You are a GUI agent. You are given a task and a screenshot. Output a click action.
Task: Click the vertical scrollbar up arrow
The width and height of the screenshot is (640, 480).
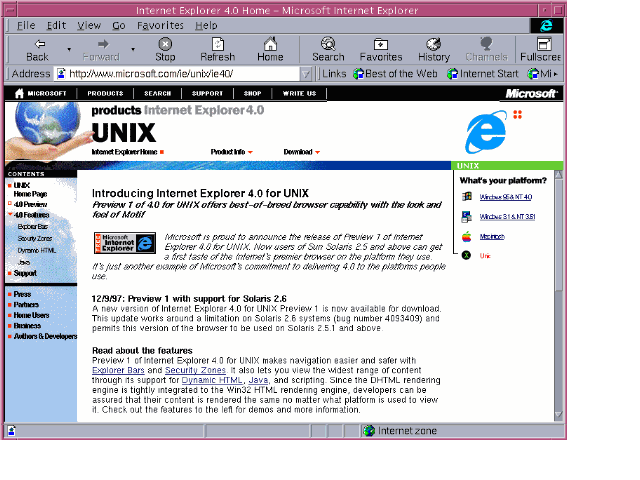(x=558, y=175)
